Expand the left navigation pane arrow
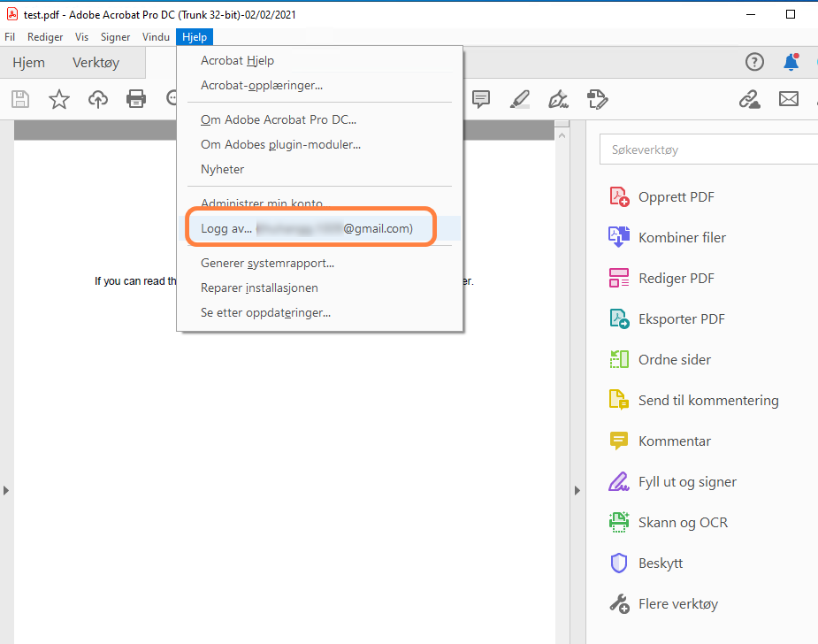 tap(6, 490)
